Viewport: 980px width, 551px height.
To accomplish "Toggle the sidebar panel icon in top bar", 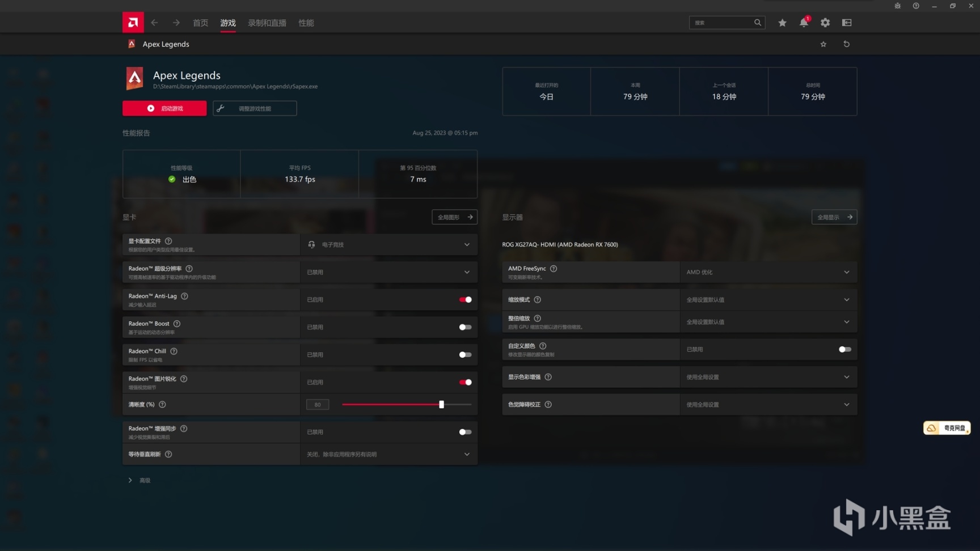I will click(x=847, y=23).
